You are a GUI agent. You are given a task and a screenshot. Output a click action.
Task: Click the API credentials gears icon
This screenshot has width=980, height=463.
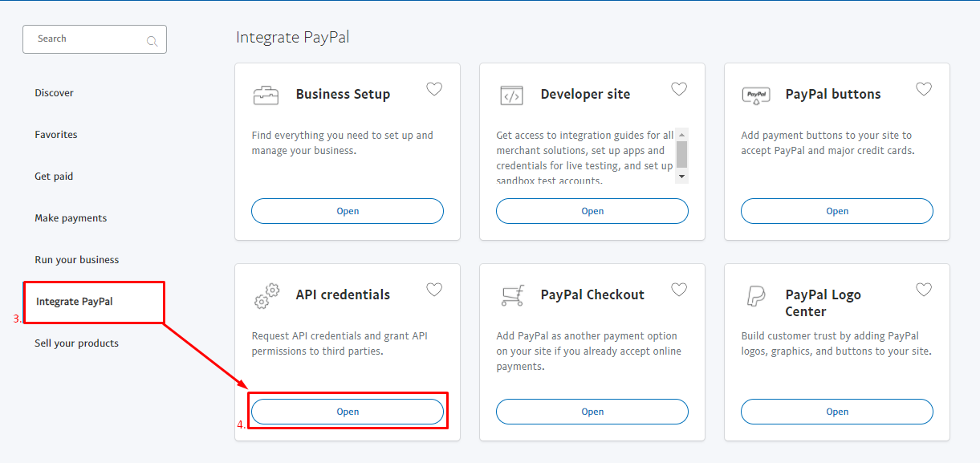[x=266, y=294]
